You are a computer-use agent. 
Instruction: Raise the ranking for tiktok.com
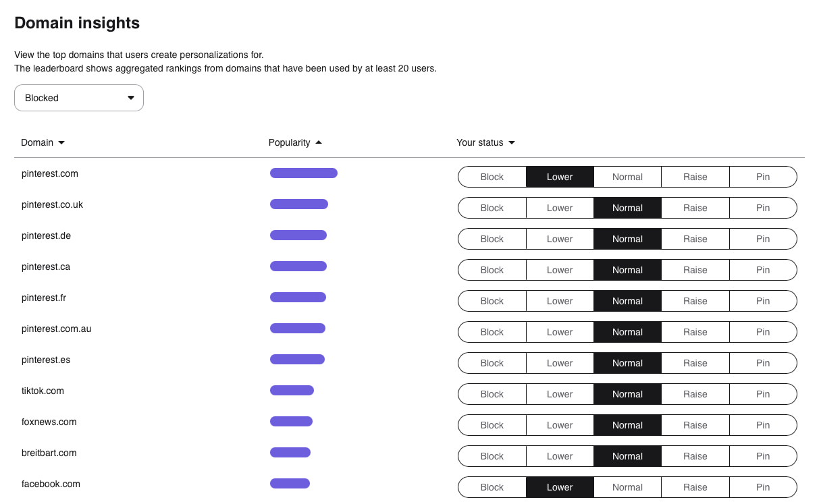pyautogui.click(x=695, y=393)
